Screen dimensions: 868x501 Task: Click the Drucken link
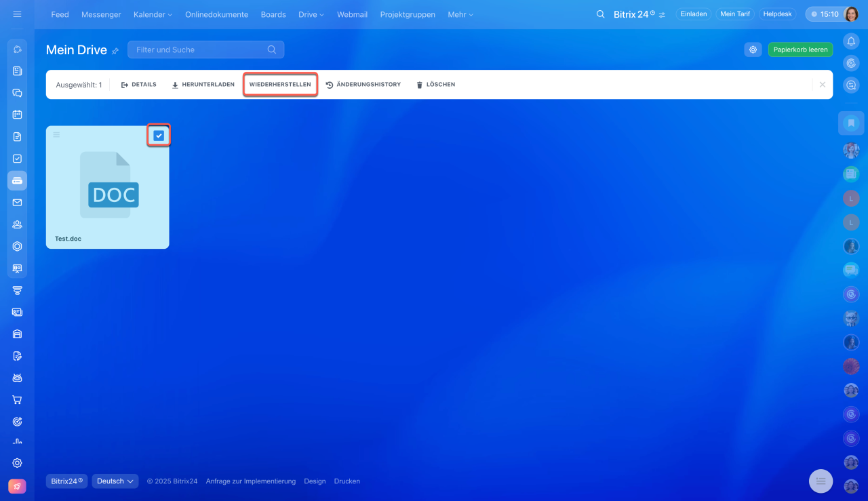coord(347,481)
